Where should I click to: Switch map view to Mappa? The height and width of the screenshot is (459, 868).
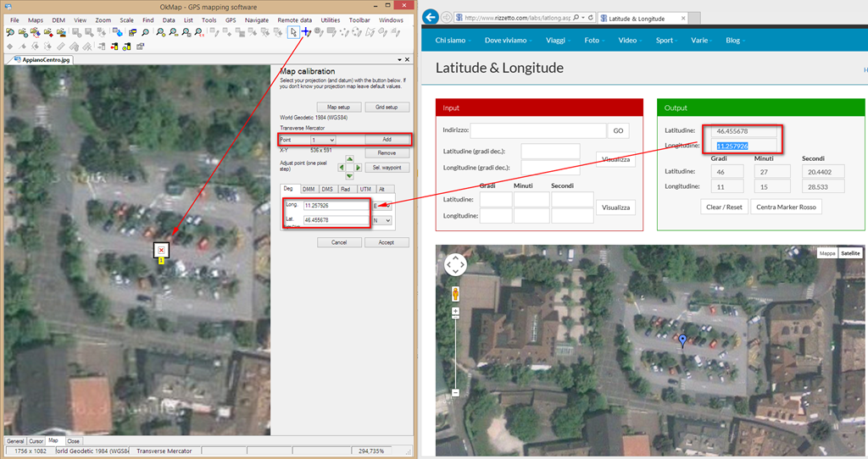pos(827,253)
